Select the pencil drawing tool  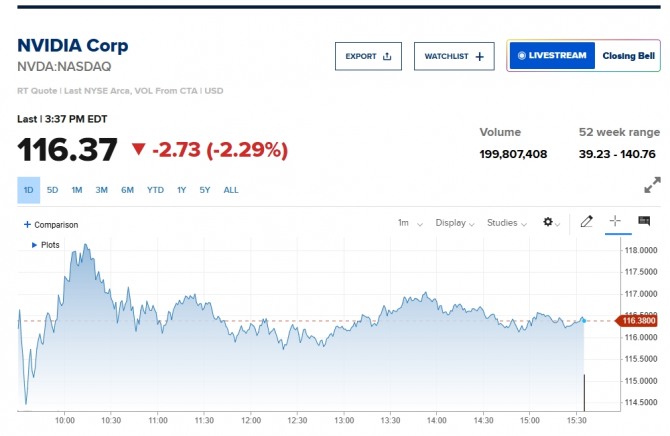tap(587, 222)
